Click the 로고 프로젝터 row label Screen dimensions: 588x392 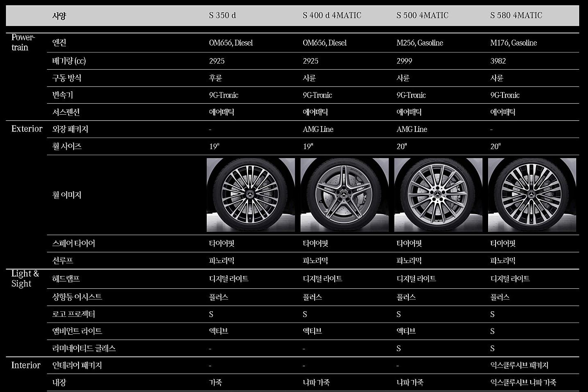click(73, 314)
